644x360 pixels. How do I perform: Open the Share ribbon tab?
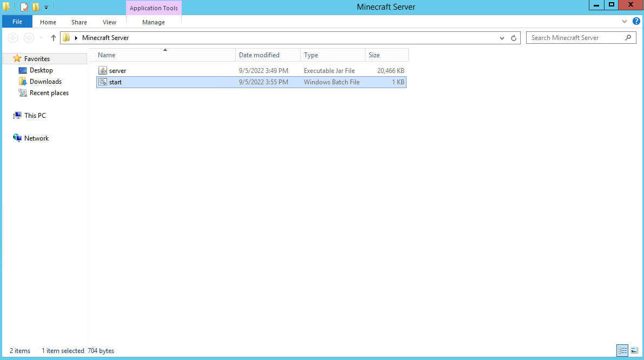click(x=79, y=22)
